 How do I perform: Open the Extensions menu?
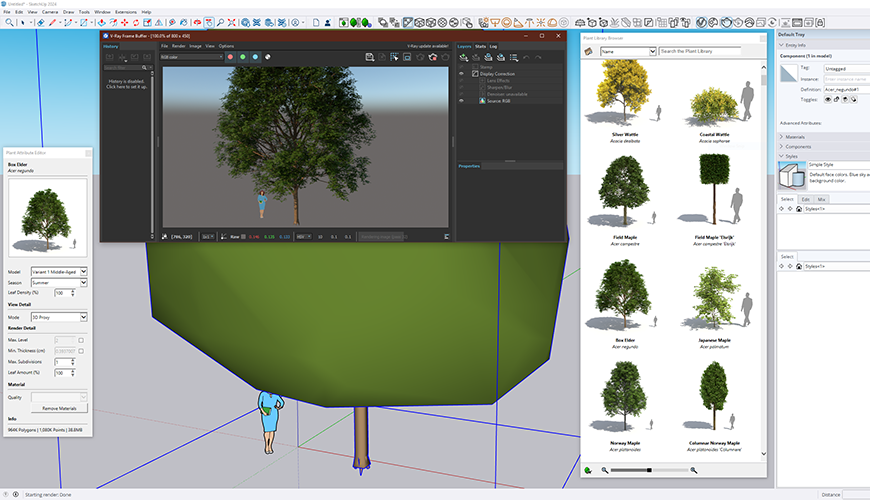[126, 12]
